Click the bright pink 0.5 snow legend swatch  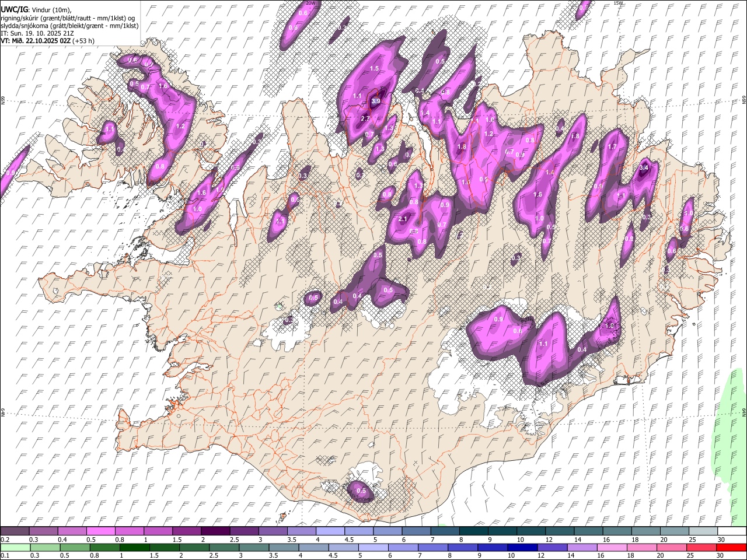[x=100, y=531]
